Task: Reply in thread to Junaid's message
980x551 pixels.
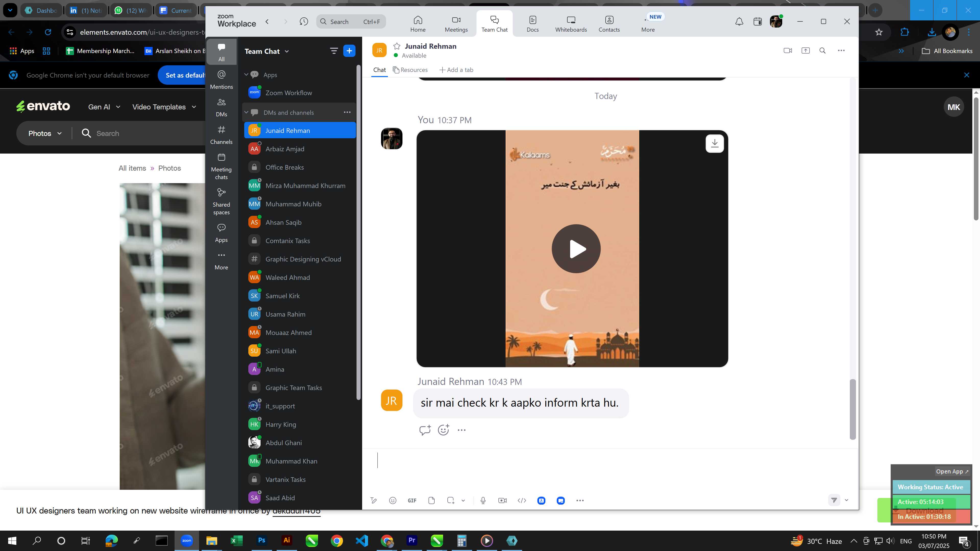Action: point(425,430)
